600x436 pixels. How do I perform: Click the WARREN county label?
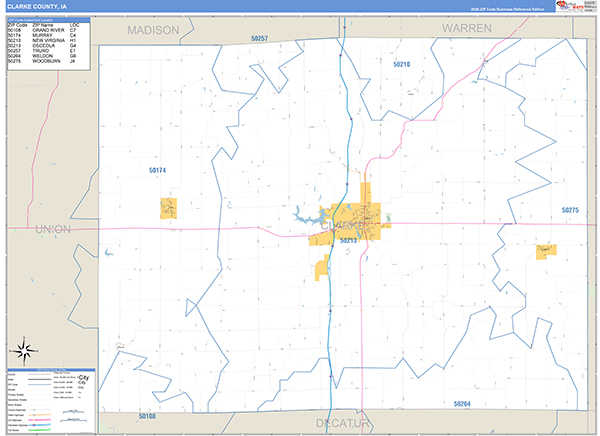pos(466,28)
